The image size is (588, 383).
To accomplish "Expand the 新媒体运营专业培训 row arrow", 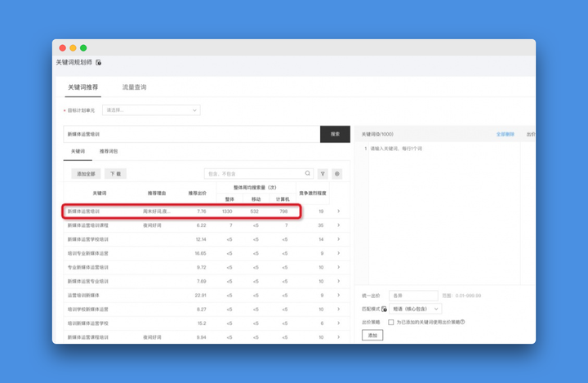I will tap(339, 281).
